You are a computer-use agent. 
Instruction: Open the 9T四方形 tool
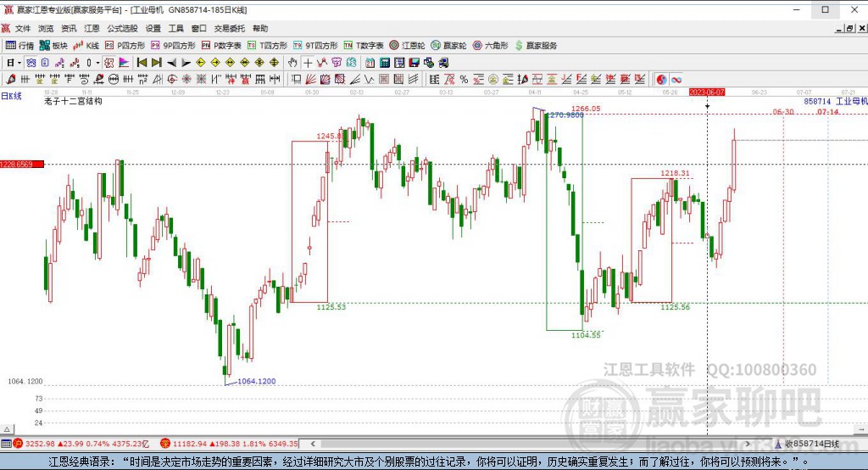click(315, 46)
